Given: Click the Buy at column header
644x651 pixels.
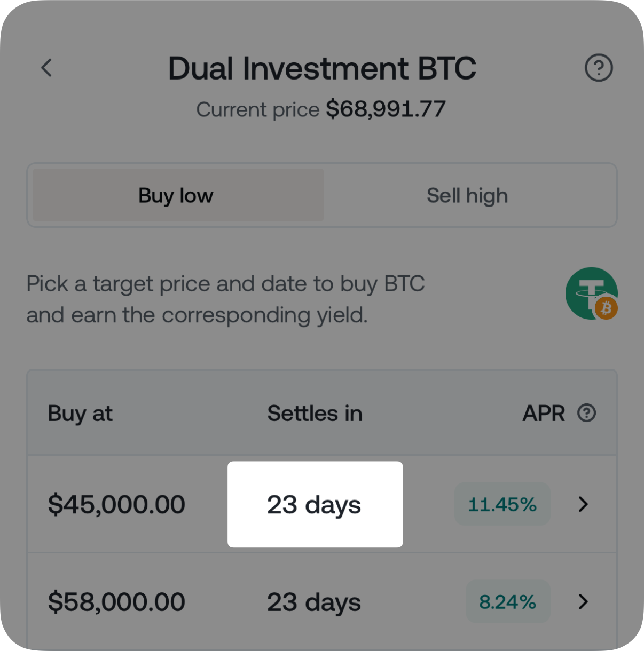Looking at the screenshot, I should (80, 414).
